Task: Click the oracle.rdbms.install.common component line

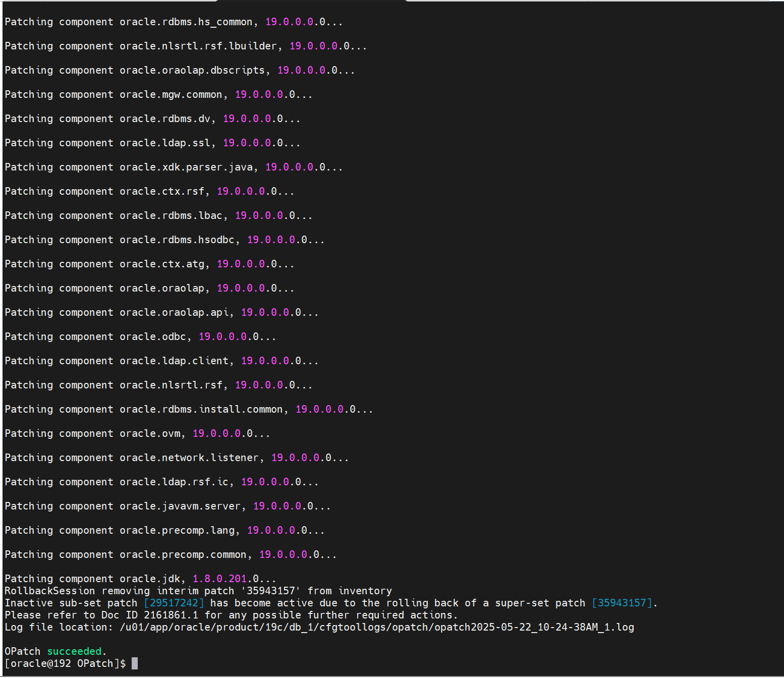Action: (189, 409)
